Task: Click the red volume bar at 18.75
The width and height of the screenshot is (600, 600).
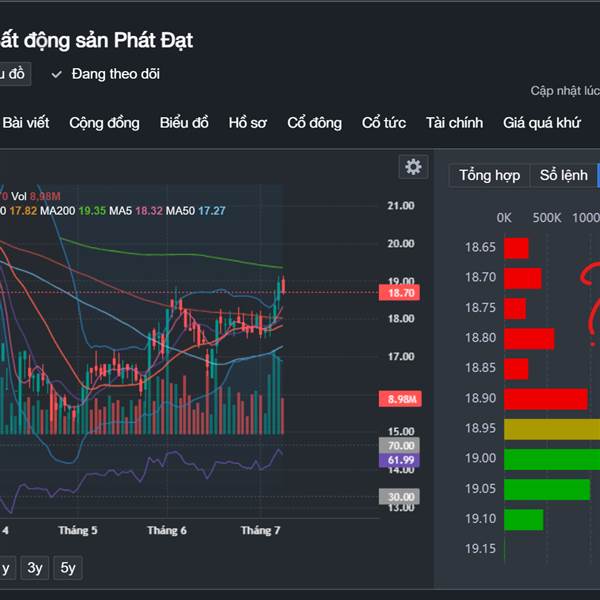Action: 515,309
